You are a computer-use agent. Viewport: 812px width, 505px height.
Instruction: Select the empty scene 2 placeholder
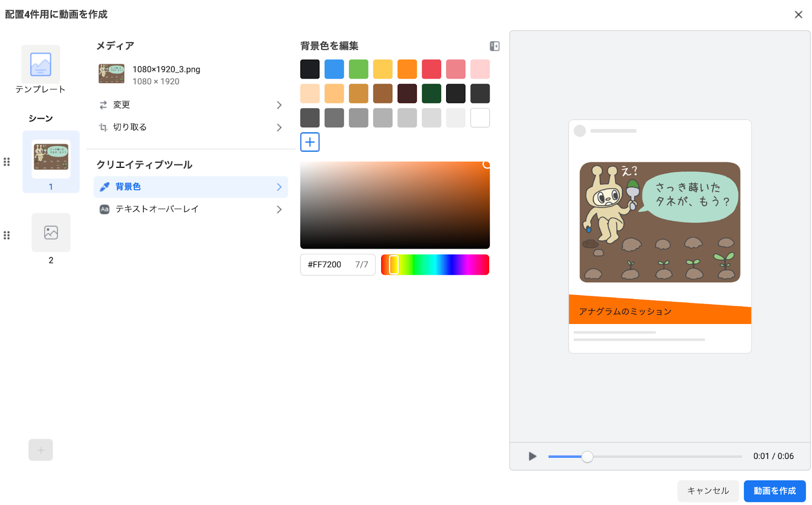pyautogui.click(x=51, y=233)
